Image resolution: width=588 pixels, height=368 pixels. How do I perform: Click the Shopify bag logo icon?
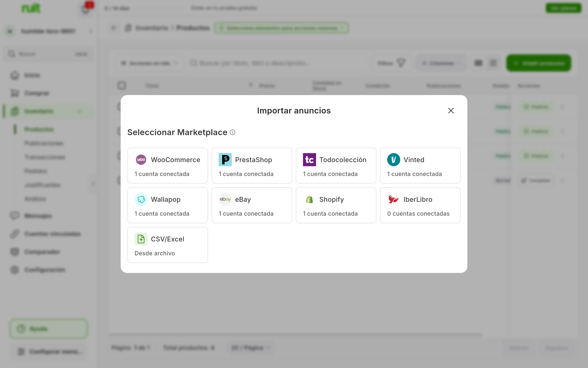[309, 199]
